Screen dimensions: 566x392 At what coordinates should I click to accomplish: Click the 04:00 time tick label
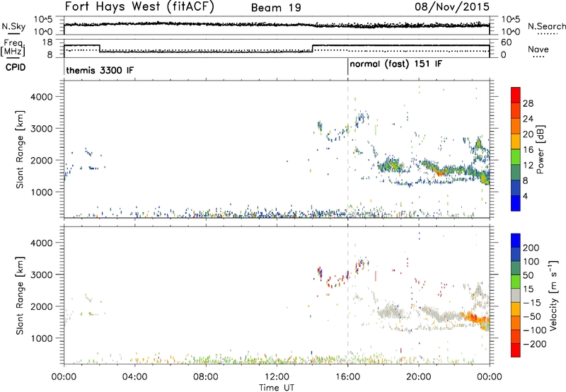click(x=134, y=377)
